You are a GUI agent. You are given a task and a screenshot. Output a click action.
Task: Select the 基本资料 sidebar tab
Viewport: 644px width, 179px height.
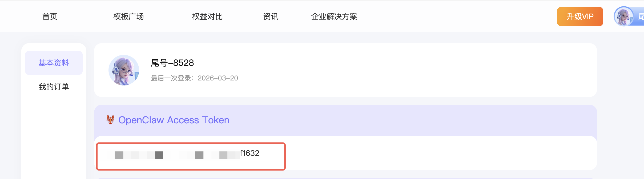(54, 63)
